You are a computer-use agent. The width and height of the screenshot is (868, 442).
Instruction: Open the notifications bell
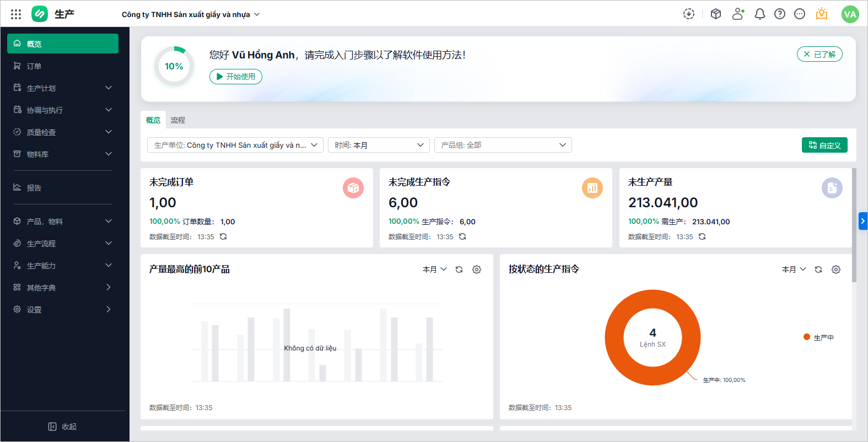(x=760, y=14)
